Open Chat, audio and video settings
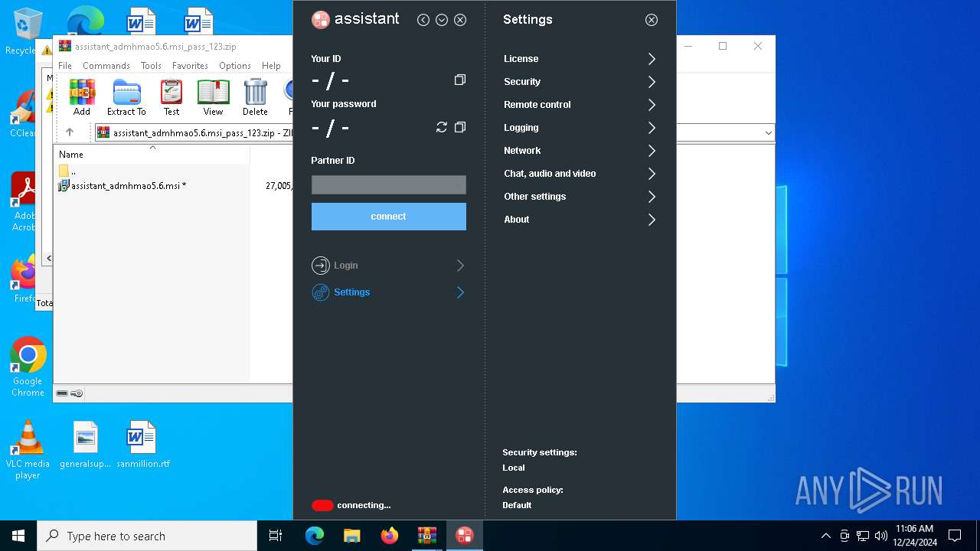980x551 pixels. coord(580,174)
